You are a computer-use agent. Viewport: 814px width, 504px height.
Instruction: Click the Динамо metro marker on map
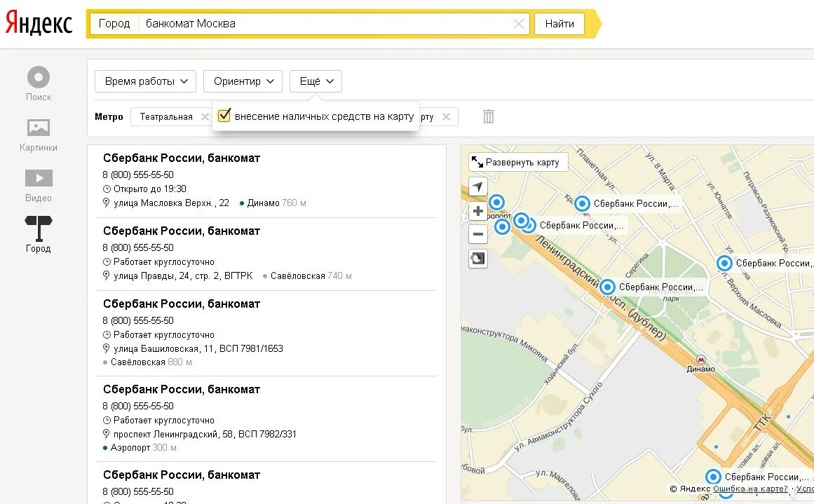pos(700,359)
